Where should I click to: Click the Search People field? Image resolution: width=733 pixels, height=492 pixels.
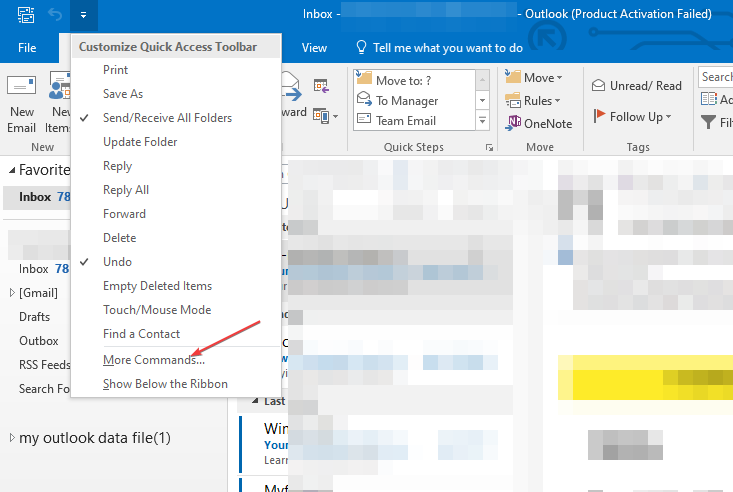[716, 77]
